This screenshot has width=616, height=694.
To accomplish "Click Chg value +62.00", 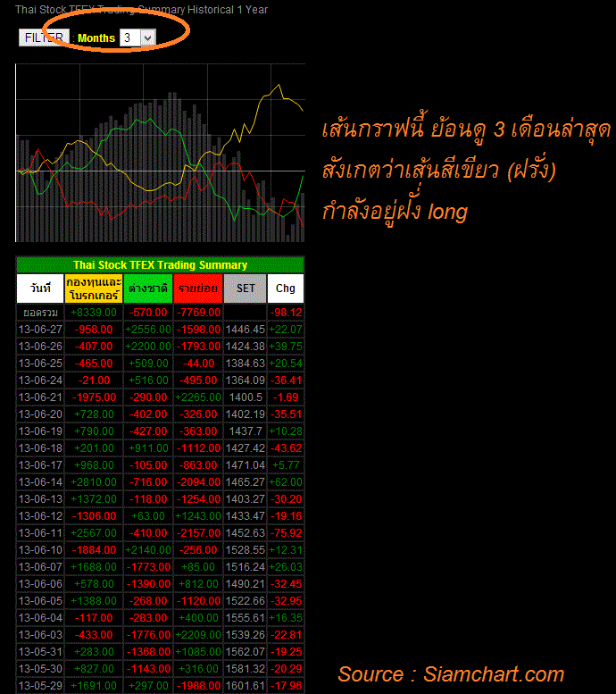I will click(286, 482).
